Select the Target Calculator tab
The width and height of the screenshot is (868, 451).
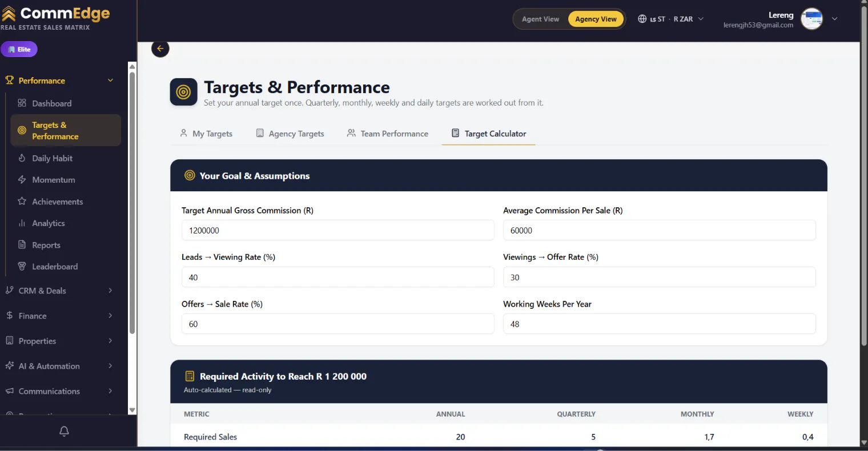point(489,134)
